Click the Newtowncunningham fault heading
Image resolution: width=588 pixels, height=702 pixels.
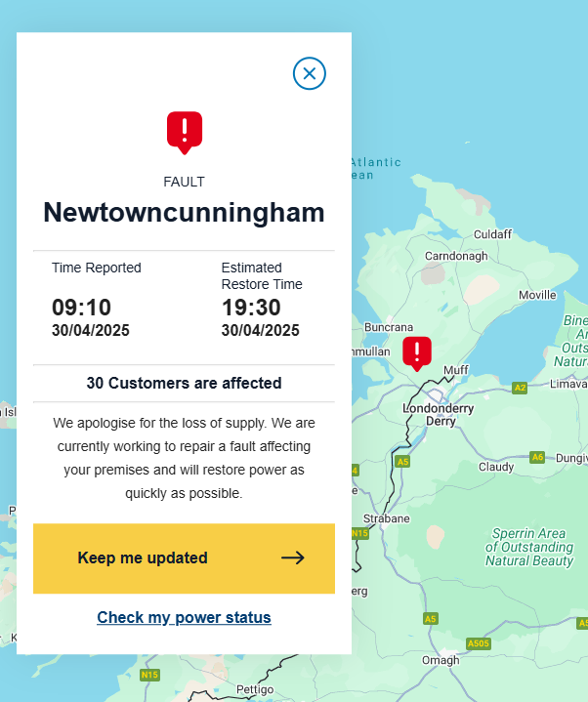click(x=184, y=213)
